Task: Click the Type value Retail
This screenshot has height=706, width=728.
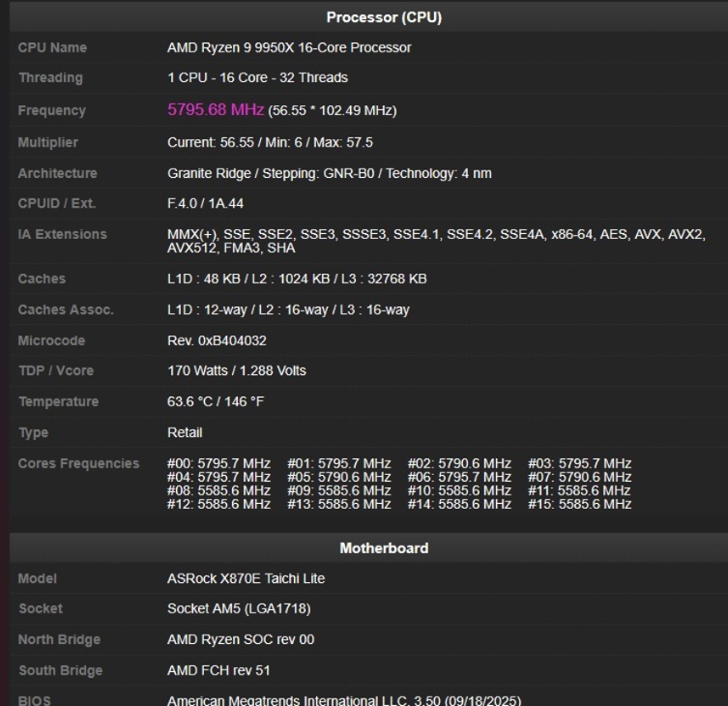Action: click(x=185, y=432)
